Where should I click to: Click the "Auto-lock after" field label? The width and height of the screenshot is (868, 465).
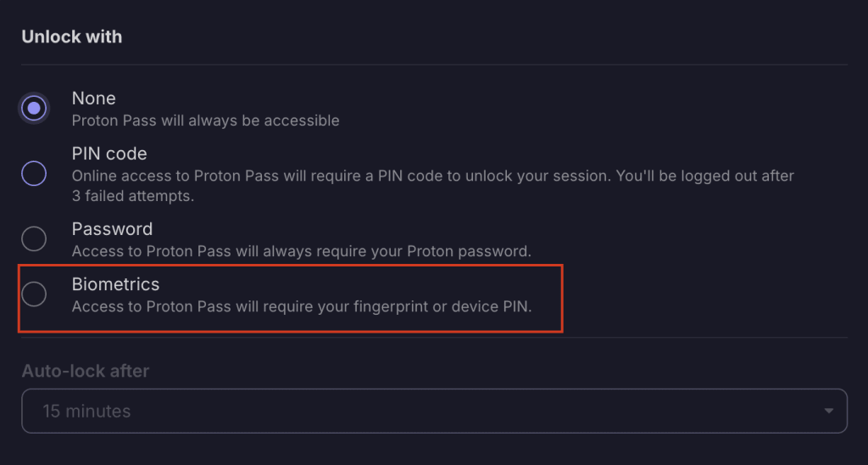coord(85,371)
